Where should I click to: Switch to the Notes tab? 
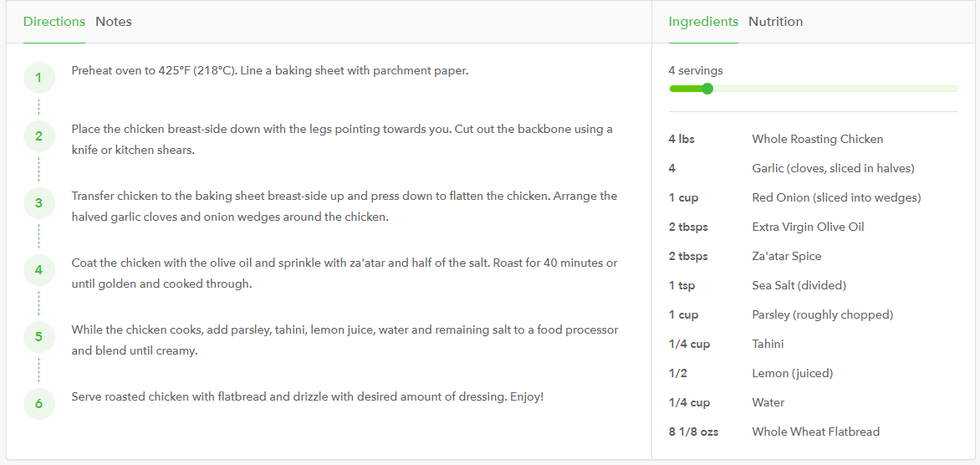114,22
